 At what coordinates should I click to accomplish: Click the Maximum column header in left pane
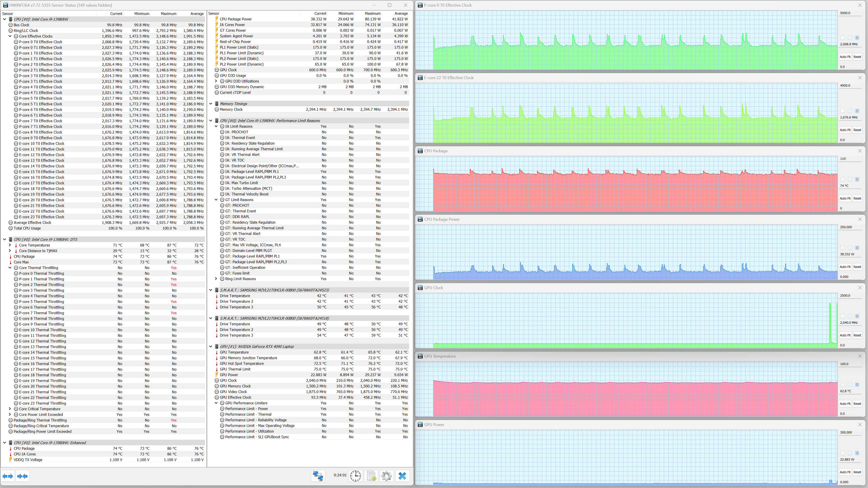168,14
